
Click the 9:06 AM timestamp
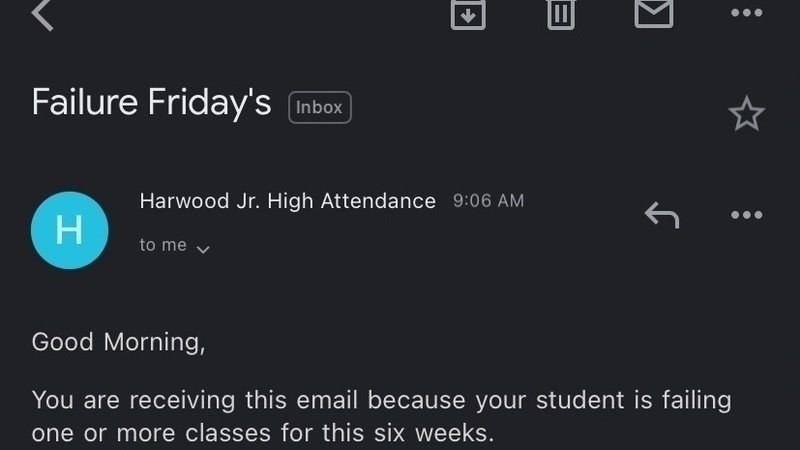(488, 201)
